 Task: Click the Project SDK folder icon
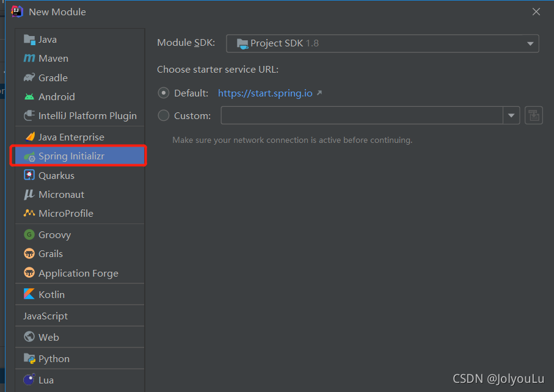coord(242,43)
